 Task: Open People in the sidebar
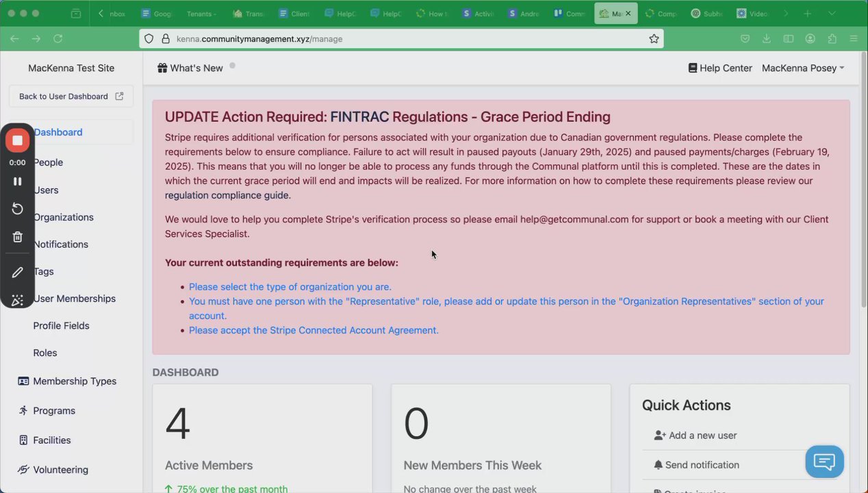coord(48,162)
